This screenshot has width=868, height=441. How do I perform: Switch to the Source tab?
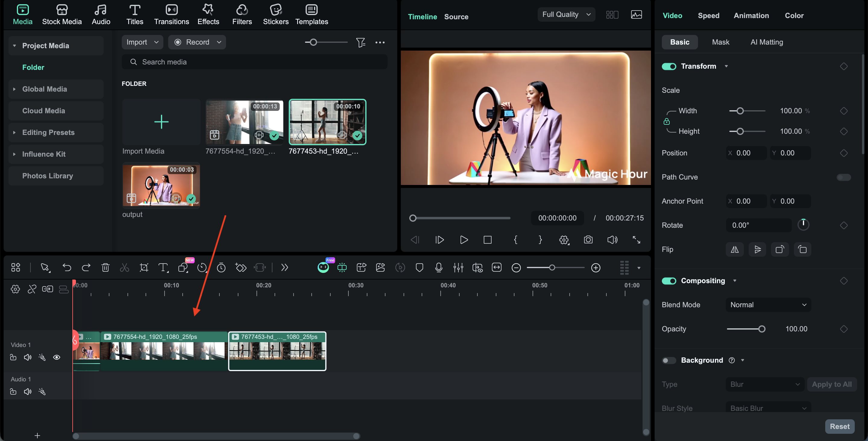456,17
